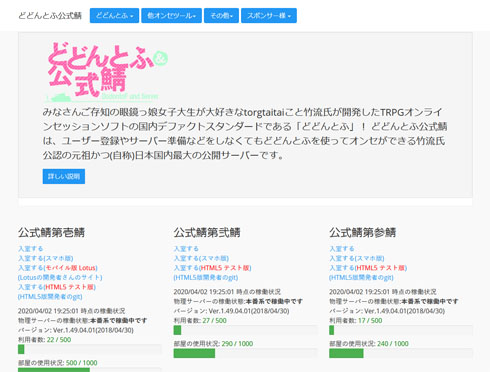Enter 第弐鯖 via the 入室する link
The width and height of the screenshot is (490, 372).
click(186, 249)
